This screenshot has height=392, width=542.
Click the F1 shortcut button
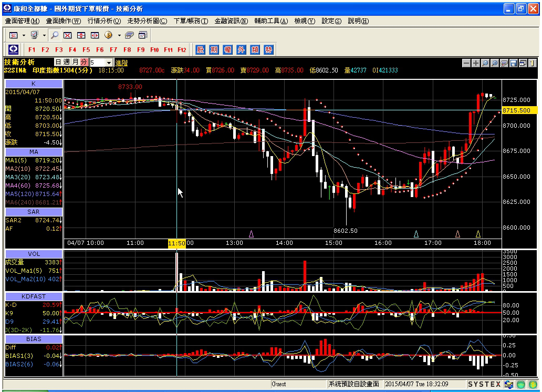[32, 49]
